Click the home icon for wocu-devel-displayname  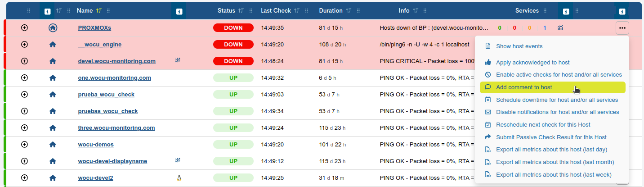pyautogui.click(x=53, y=161)
